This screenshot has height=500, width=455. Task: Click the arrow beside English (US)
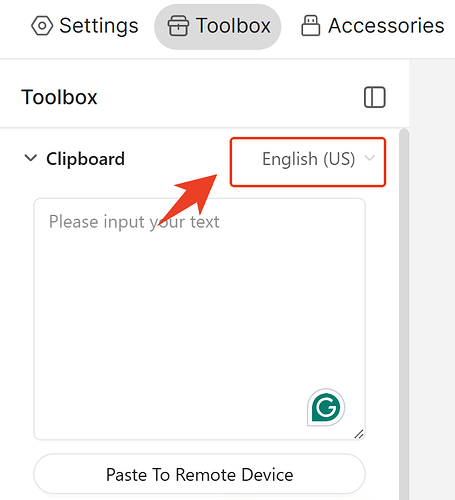[370, 158]
